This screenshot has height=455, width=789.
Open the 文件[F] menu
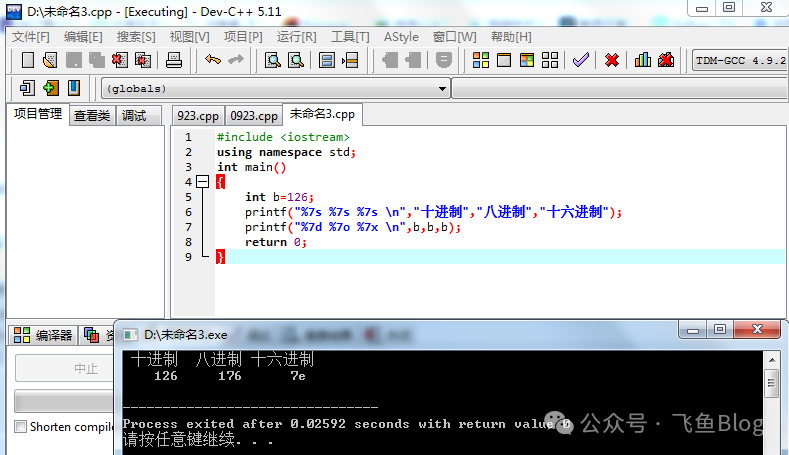[x=31, y=37]
